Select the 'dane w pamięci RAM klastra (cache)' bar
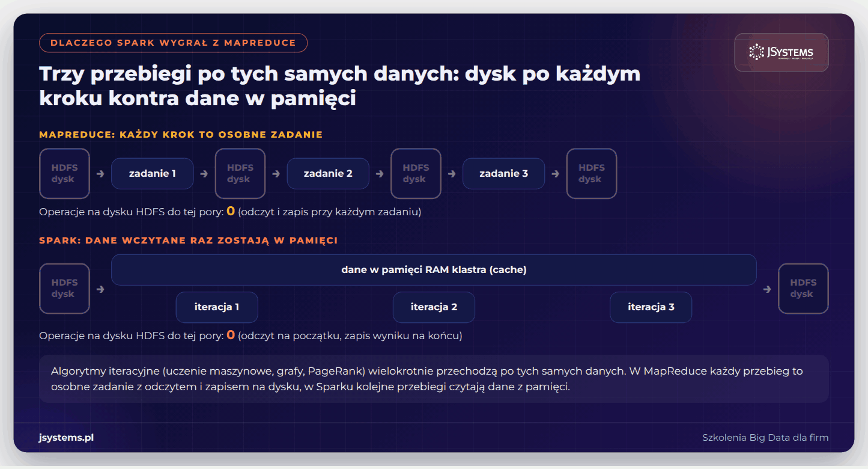 (434, 270)
